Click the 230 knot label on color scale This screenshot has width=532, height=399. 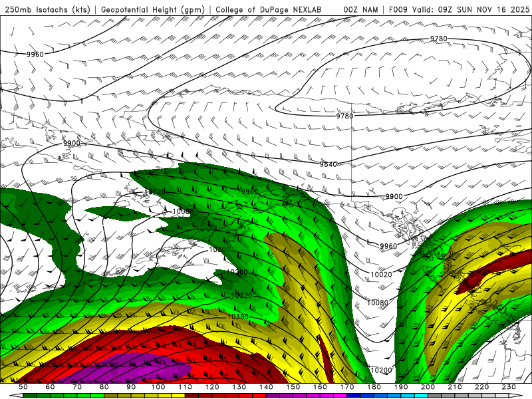click(509, 387)
